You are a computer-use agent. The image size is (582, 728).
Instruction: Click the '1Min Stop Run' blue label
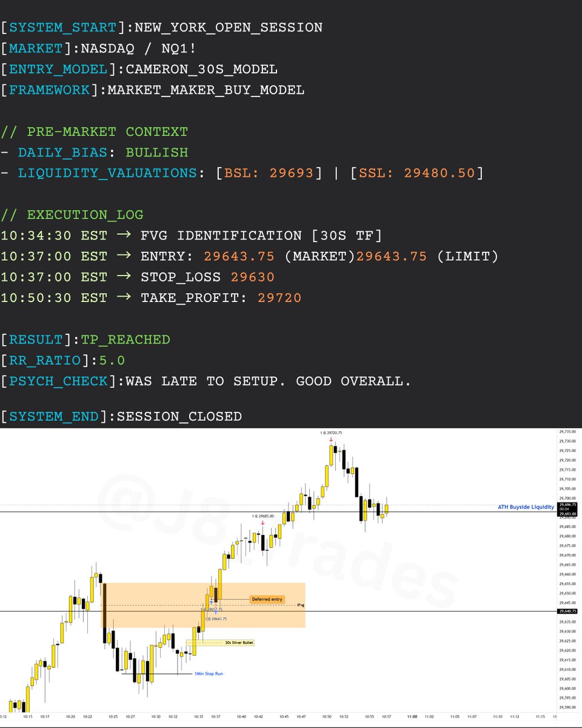209,673
